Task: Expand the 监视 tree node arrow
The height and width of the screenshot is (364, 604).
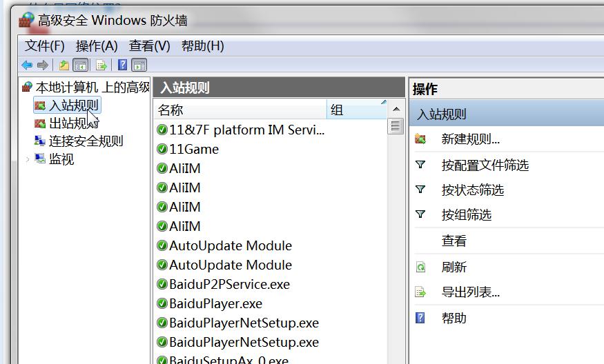Action: pyautogui.click(x=28, y=159)
